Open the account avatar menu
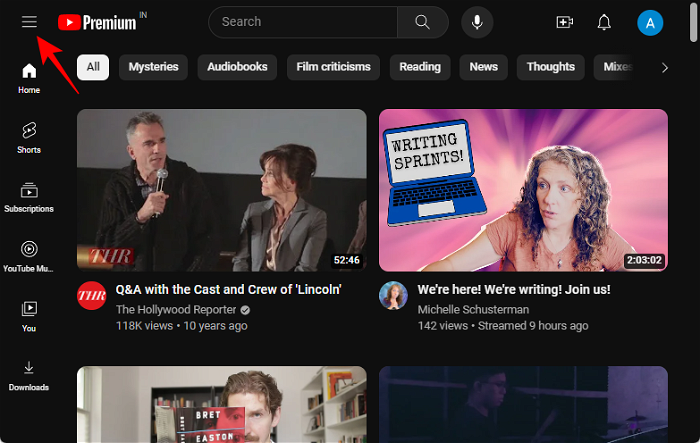Screen dimensions: 700x443 pyautogui.click(x=650, y=23)
